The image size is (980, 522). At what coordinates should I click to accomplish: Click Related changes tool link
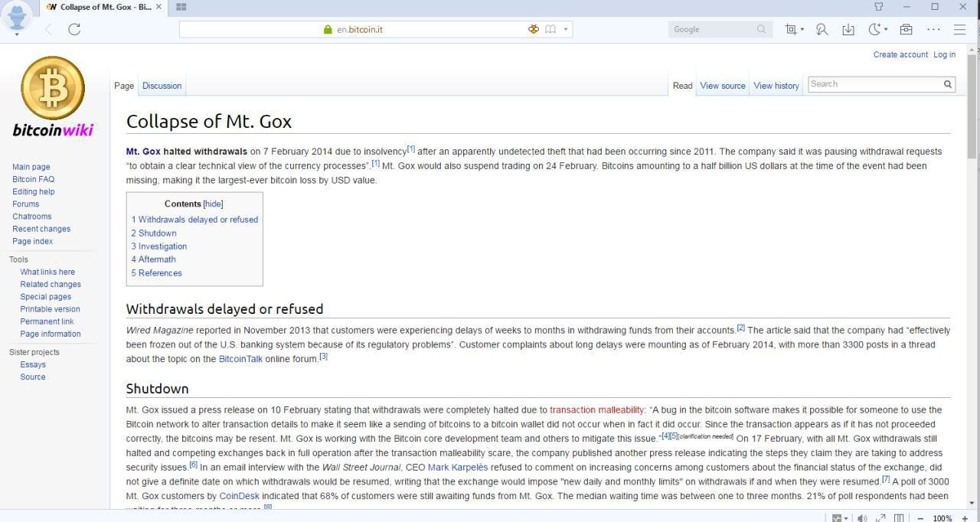(51, 284)
